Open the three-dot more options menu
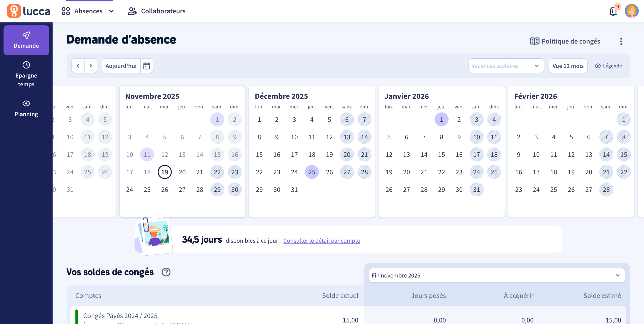 (621, 42)
